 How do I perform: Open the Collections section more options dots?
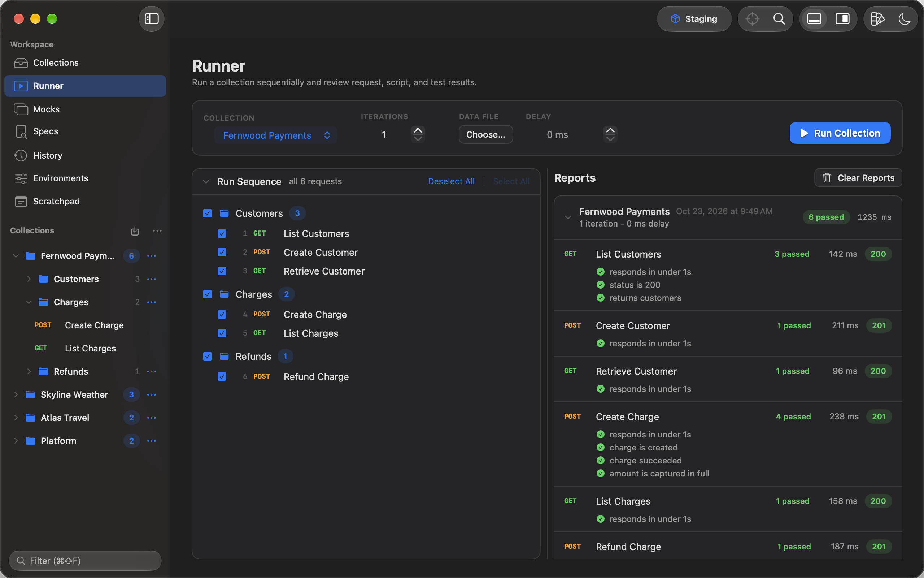[157, 230]
